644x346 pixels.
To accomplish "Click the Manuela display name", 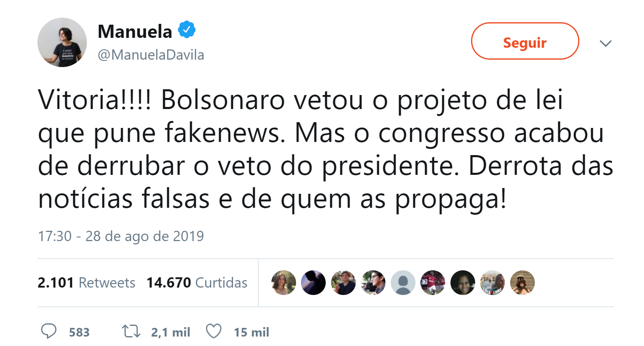I will click(135, 32).
